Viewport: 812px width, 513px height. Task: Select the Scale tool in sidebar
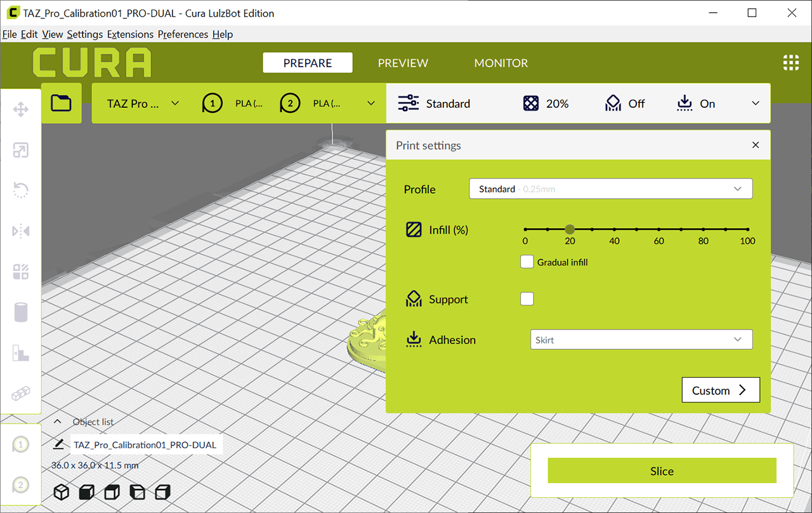pyautogui.click(x=21, y=150)
